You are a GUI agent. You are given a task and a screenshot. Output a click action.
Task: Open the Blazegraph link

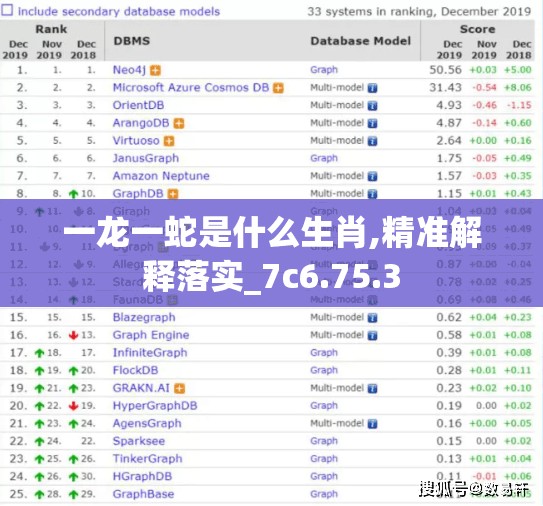[x=144, y=317]
